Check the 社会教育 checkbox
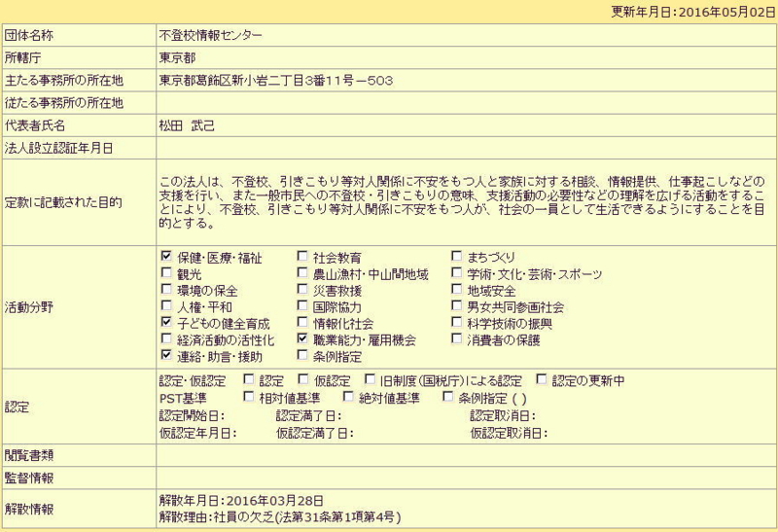 [x=302, y=256]
